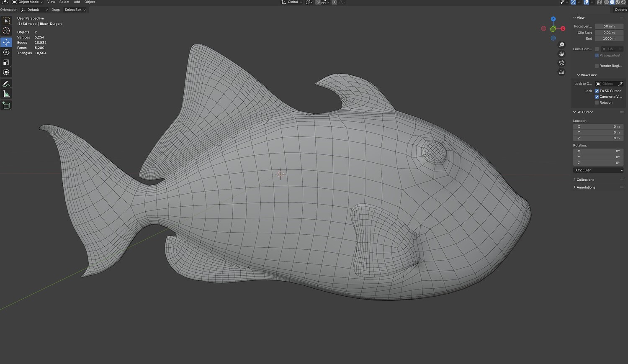The width and height of the screenshot is (628, 364).
Task: Toggle proportional editing in header
Action: [x=334, y=2]
